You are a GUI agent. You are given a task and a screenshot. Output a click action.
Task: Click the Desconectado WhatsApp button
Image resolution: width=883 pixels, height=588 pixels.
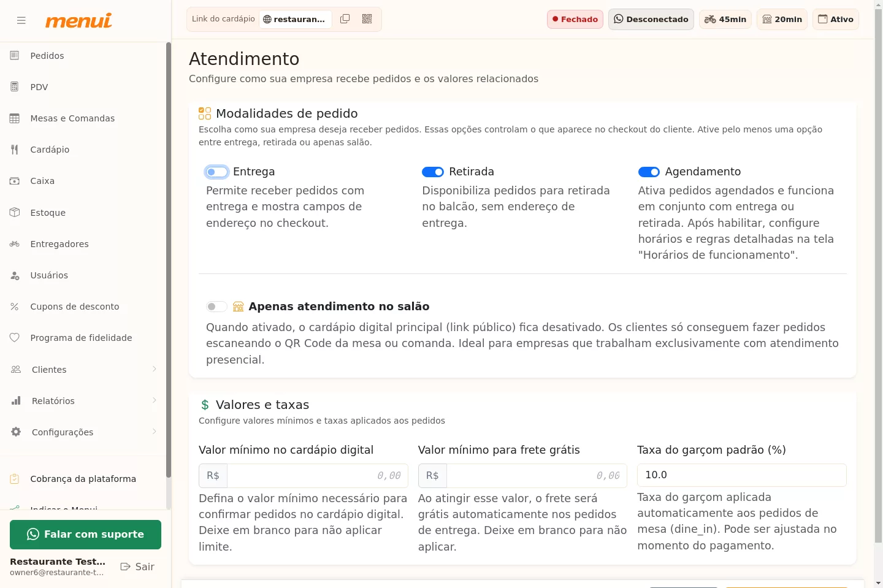point(651,19)
